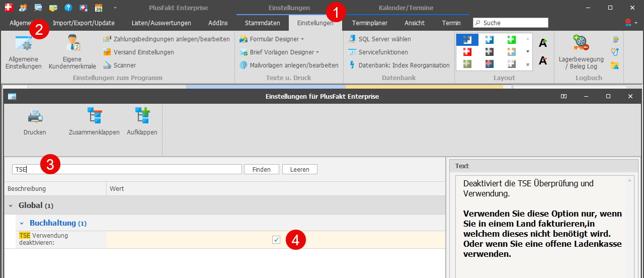The height and width of the screenshot is (278, 644).
Task: Switch to the Listen/Auswertungen tab
Action: (x=161, y=23)
